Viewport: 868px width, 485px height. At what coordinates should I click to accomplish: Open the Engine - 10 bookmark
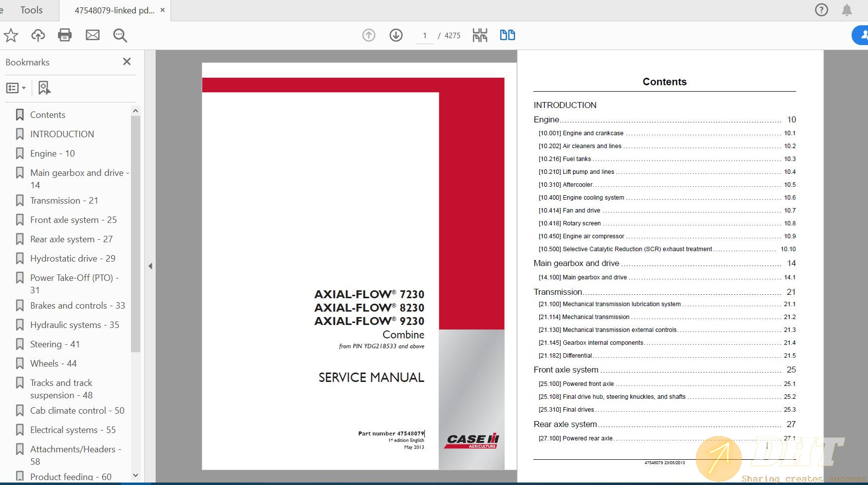tap(53, 154)
